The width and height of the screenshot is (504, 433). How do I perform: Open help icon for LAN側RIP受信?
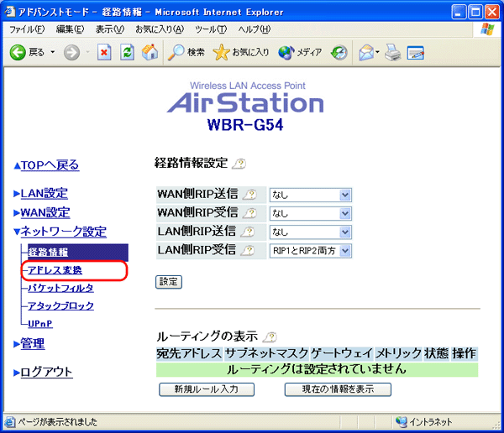point(248,250)
